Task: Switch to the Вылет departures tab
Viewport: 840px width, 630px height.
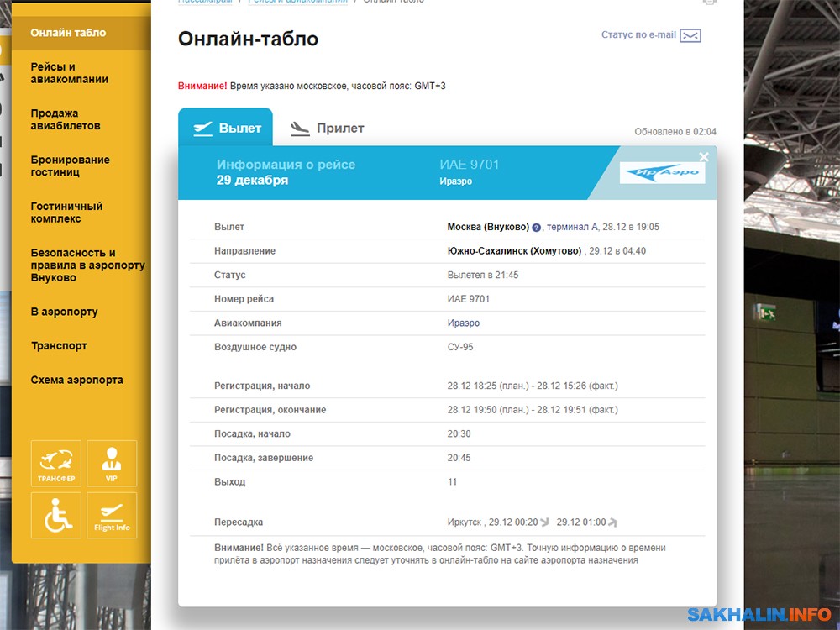Action: [x=226, y=129]
